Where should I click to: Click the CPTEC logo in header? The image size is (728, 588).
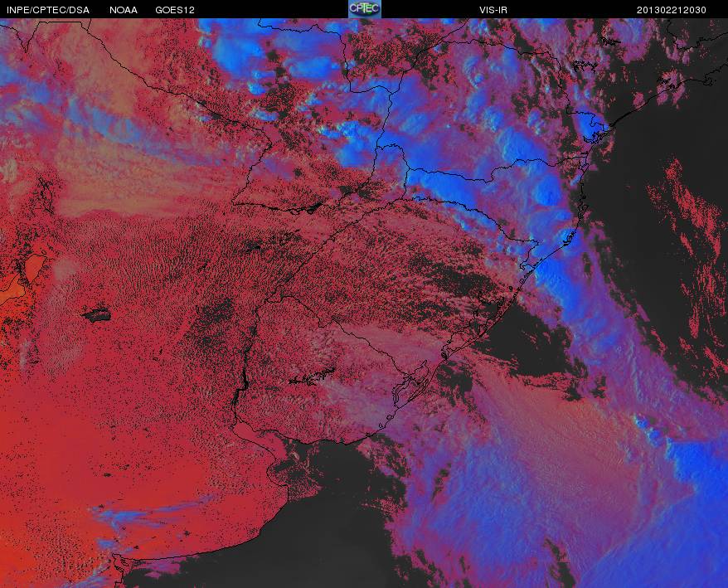(365, 9)
